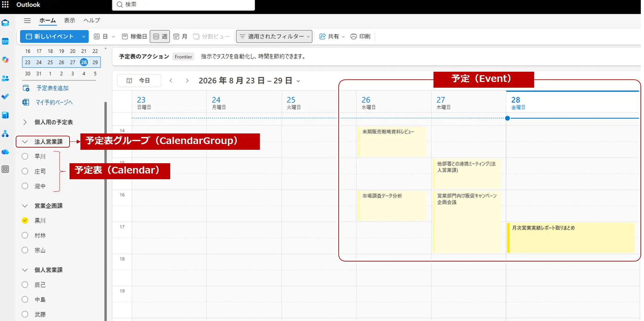Click the sidebar vertical scrollbar
The image size is (644, 321).
tap(105, 211)
